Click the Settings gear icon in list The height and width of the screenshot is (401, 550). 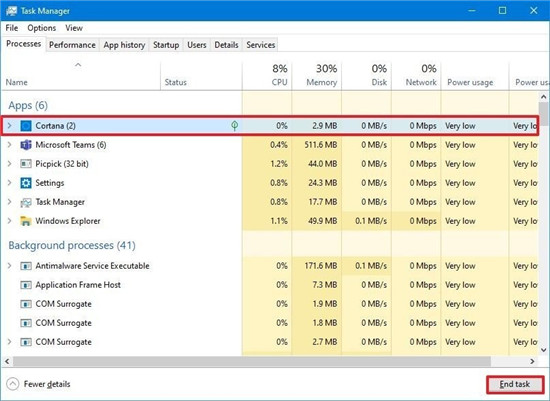tap(26, 183)
